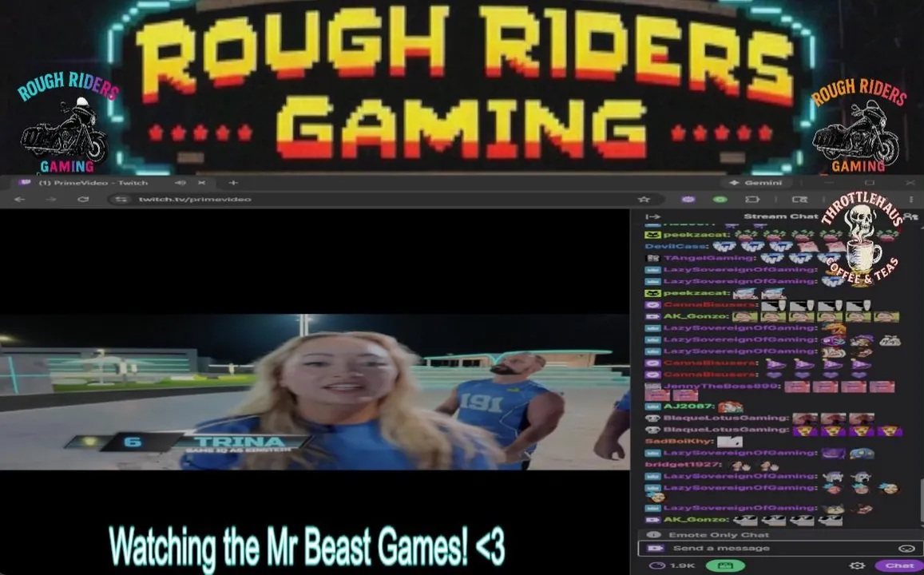Click the Emote Only Chat notice text
Image resolution: width=924 pixels, height=575 pixels.
[719, 535]
